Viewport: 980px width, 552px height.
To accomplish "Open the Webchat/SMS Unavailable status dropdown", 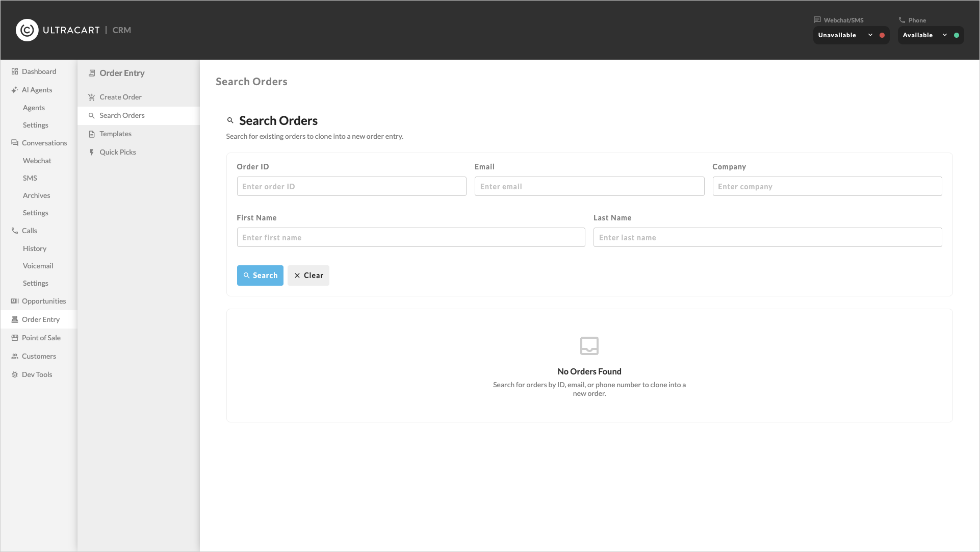I will click(851, 35).
